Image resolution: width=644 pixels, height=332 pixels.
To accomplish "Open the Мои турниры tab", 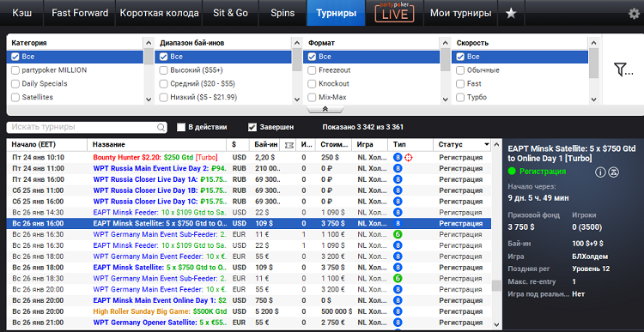I will click(461, 13).
